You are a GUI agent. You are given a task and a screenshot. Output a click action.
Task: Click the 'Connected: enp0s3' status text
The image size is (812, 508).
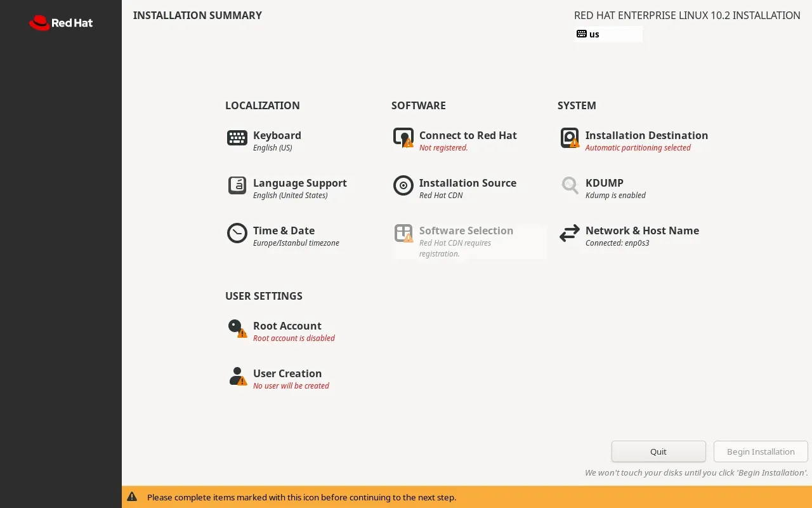point(617,243)
